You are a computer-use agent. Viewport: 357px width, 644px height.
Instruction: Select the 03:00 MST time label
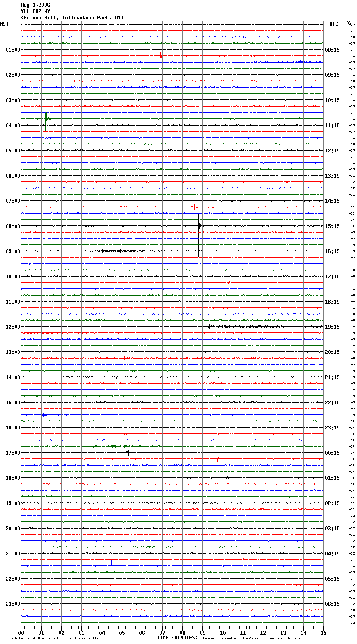tap(13, 100)
